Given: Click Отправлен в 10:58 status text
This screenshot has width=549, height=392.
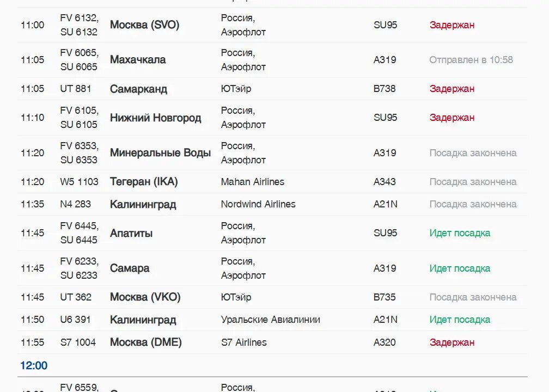Looking at the screenshot, I should [471, 60].
